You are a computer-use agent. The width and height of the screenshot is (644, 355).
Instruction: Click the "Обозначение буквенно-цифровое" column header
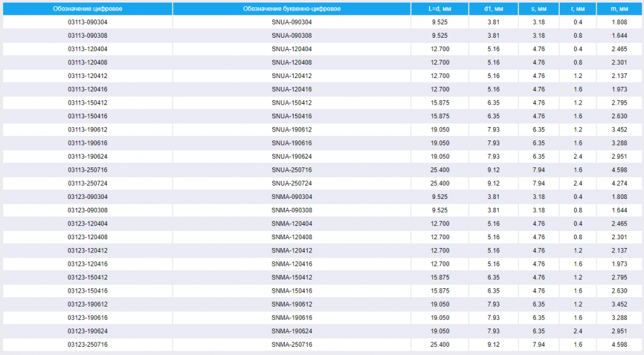(292, 9)
